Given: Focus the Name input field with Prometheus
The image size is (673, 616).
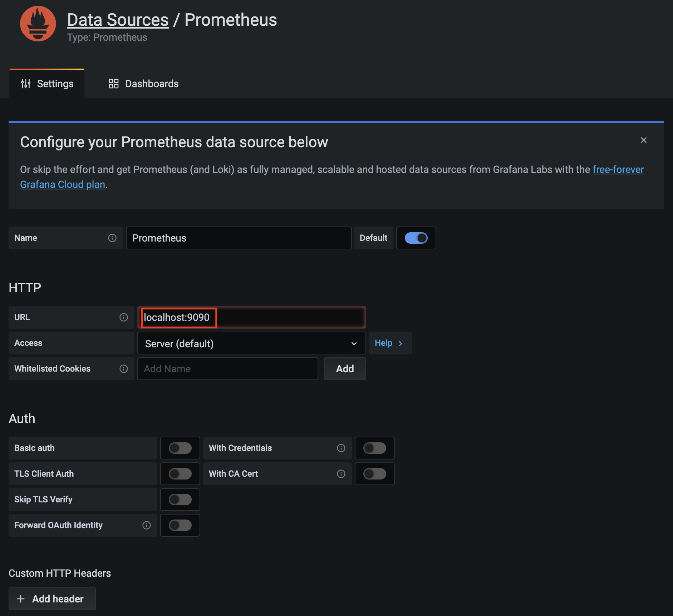Looking at the screenshot, I should [239, 238].
